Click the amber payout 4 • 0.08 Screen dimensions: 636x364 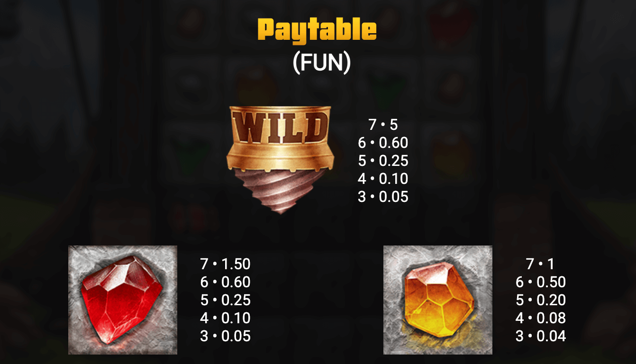tap(540, 318)
